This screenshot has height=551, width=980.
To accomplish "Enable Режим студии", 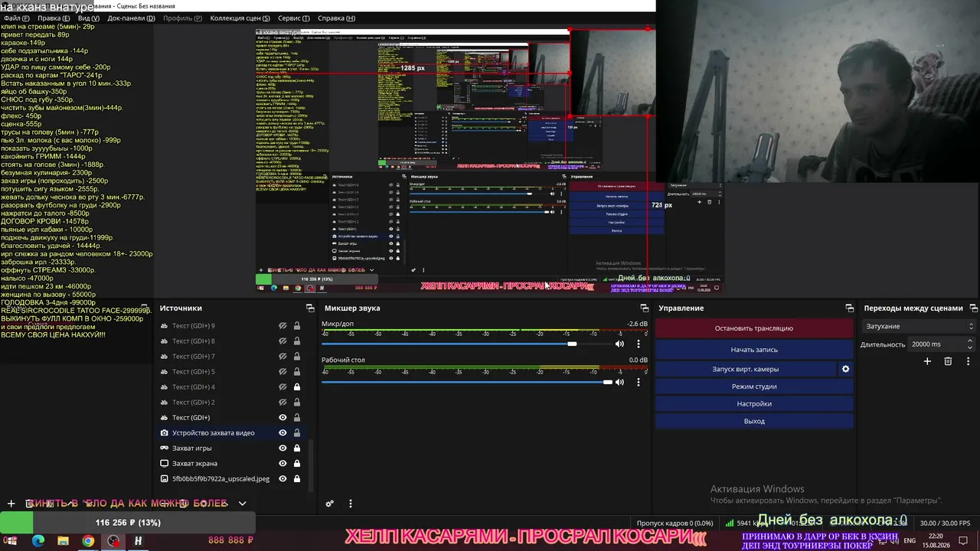I will [754, 386].
